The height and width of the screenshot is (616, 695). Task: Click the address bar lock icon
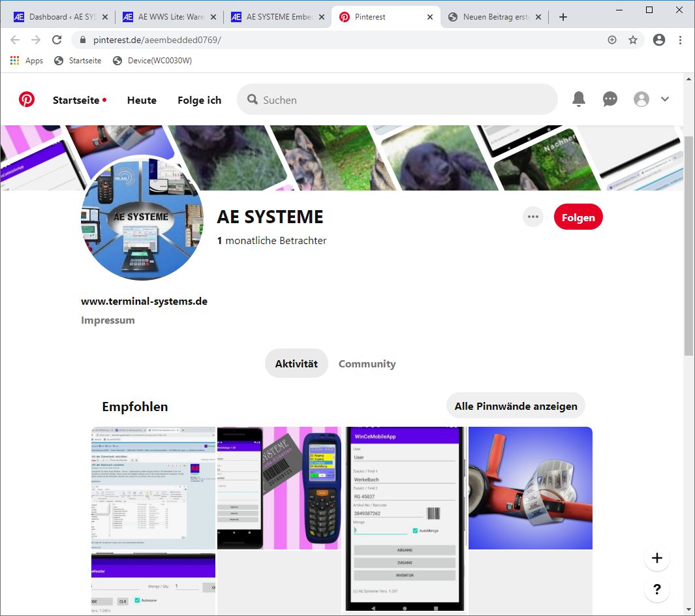coord(82,40)
